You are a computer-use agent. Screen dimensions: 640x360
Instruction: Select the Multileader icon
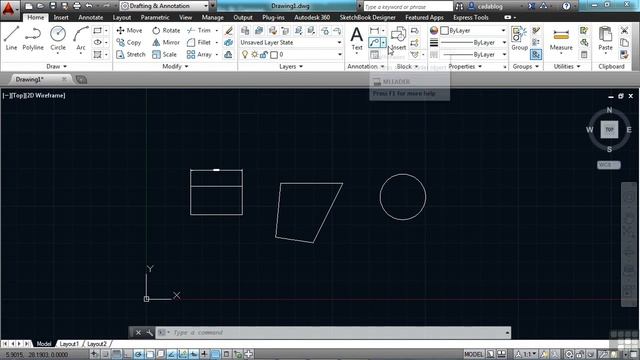[x=374, y=42]
